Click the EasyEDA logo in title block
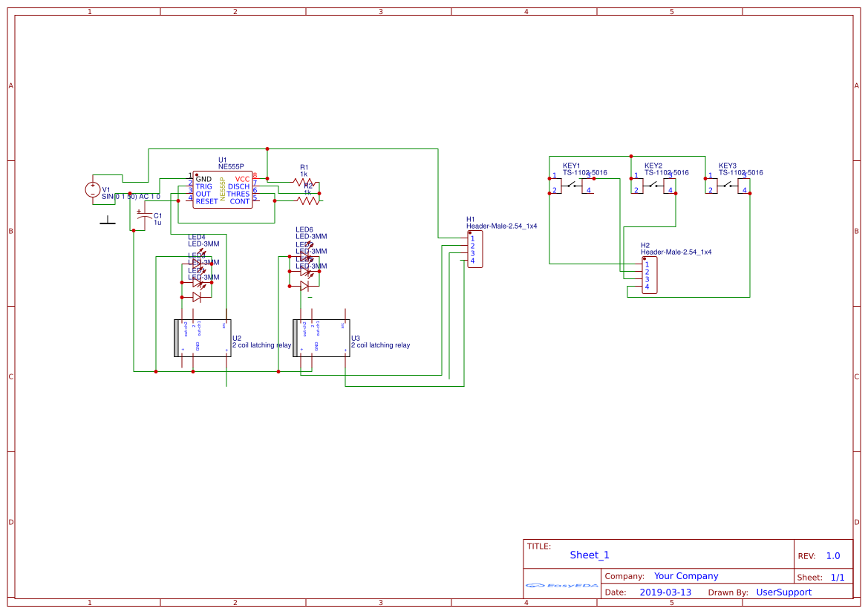Screen dimensions: 868x614 pos(562,585)
